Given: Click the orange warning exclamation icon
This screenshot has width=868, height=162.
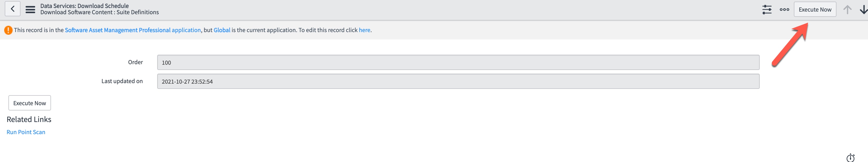Looking at the screenshot, I should click(x=8, y=30).
